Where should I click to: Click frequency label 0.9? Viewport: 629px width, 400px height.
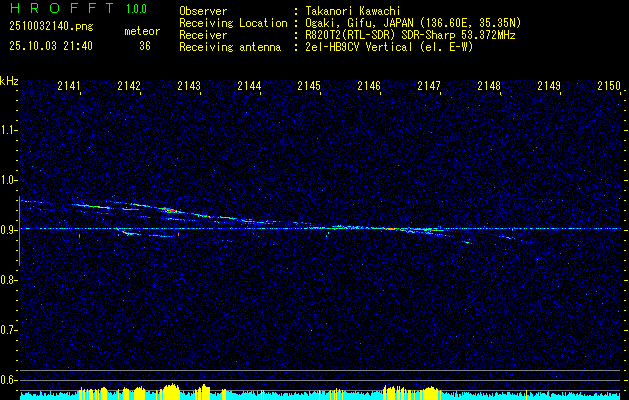point(8,230)
